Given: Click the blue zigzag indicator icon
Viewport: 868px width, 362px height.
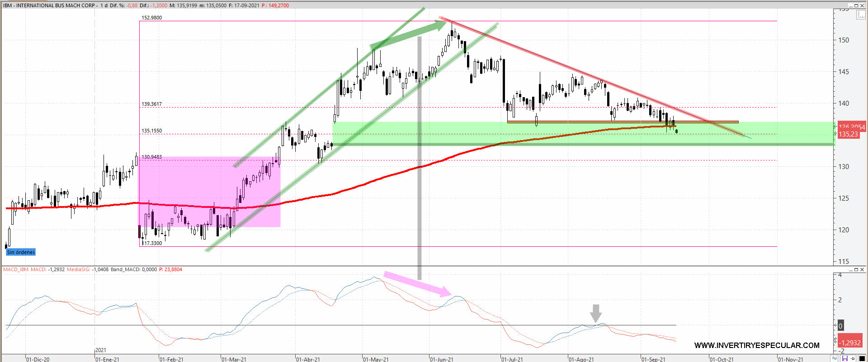Looking at the screenshot, I should pos(835,358).
